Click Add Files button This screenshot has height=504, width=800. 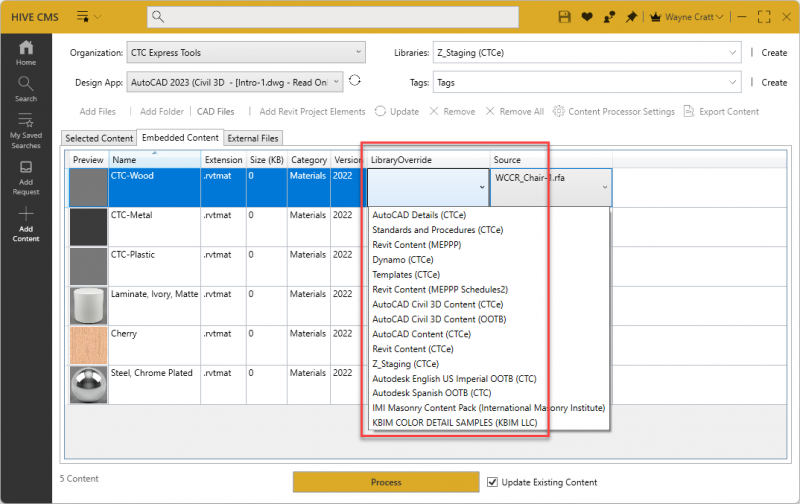click(x=97, y=111)
